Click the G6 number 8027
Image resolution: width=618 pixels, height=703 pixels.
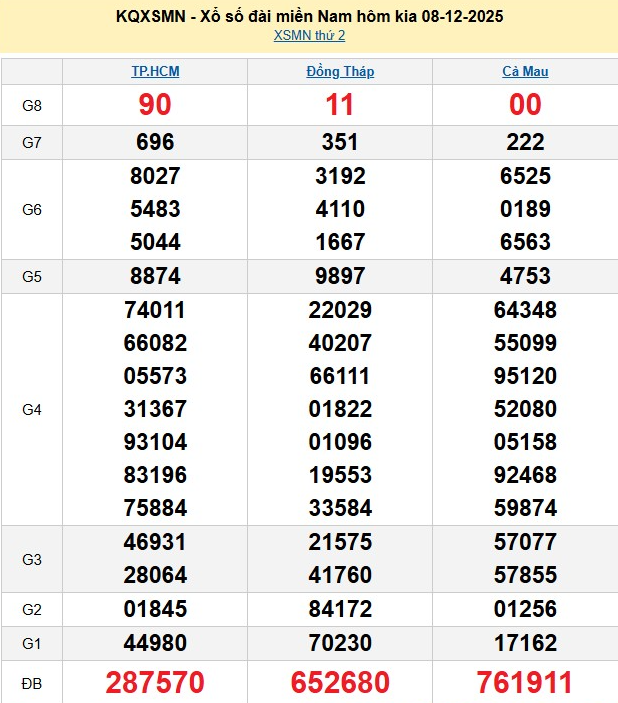click(x=155, y=176)
